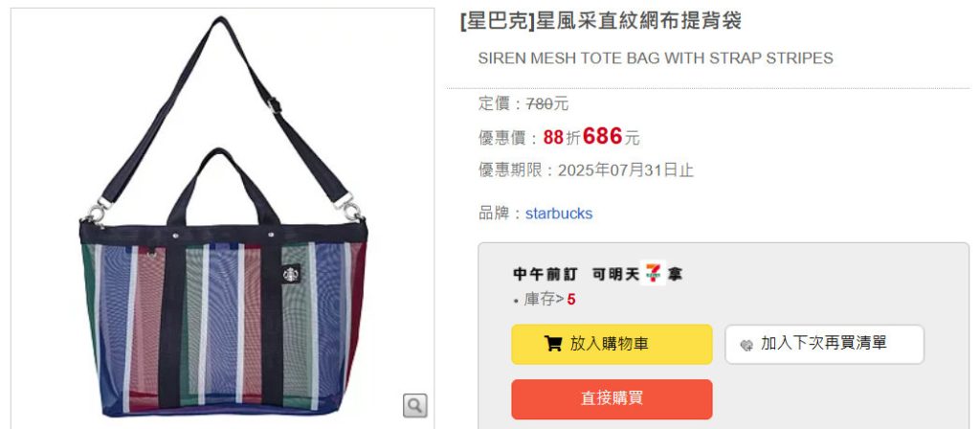Click the Starbucks siren logo on the bag
Image resolution: width=980 pixels, height=429 pixels.
tap(291, 274)
